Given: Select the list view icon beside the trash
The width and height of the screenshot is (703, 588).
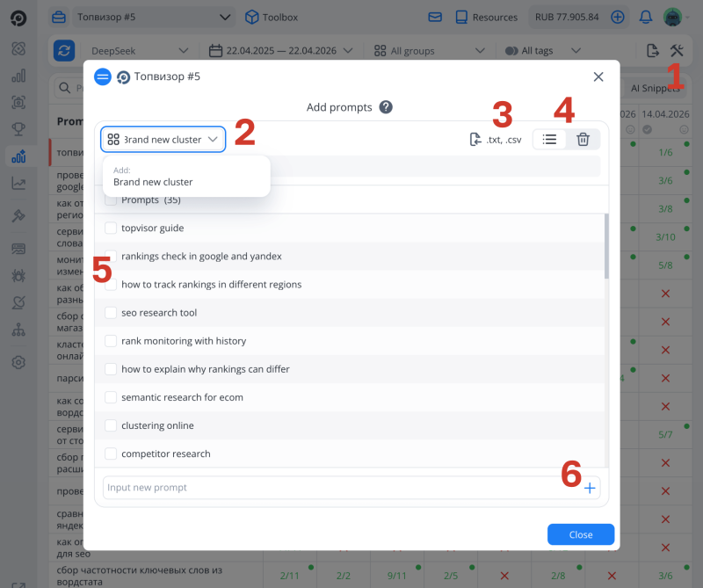Looking at the screenshot, I should point(548,138).
